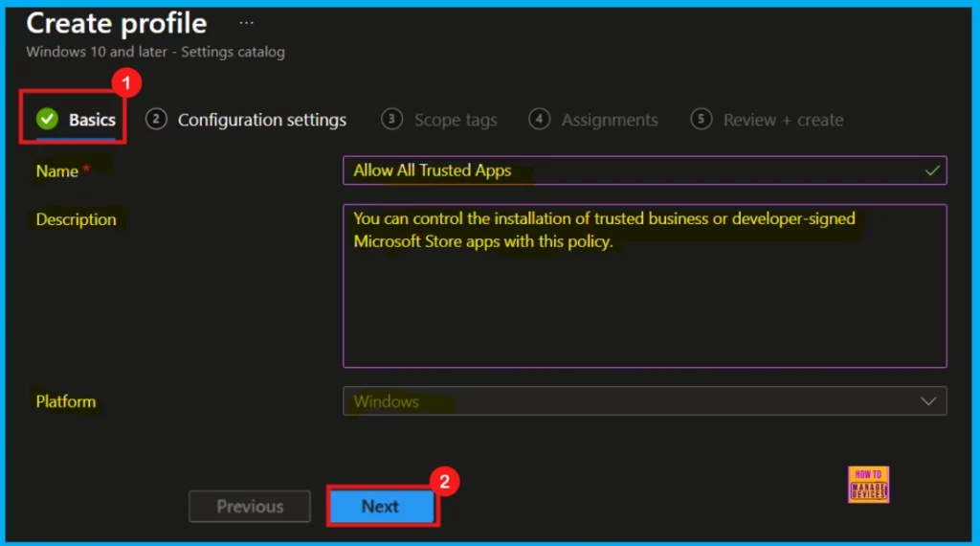The image size is (980, 546).
Task: Click the validation checkmark in Name field
Action: [x=932, y=171]
